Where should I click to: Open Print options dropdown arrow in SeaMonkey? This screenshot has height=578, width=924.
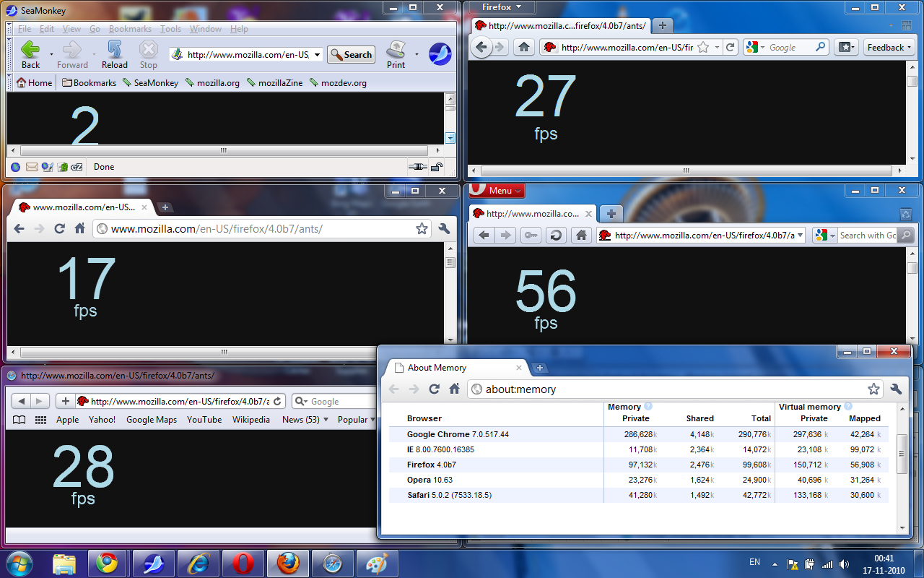tap(417, 55)
